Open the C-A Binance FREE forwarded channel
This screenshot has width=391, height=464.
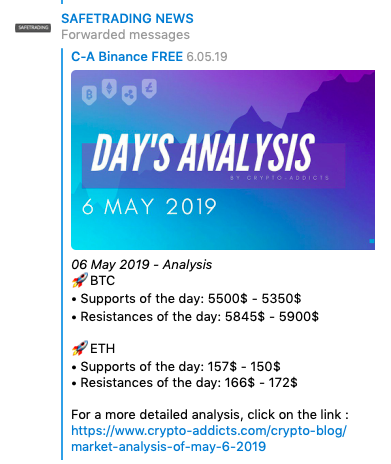tap(127, 57)
